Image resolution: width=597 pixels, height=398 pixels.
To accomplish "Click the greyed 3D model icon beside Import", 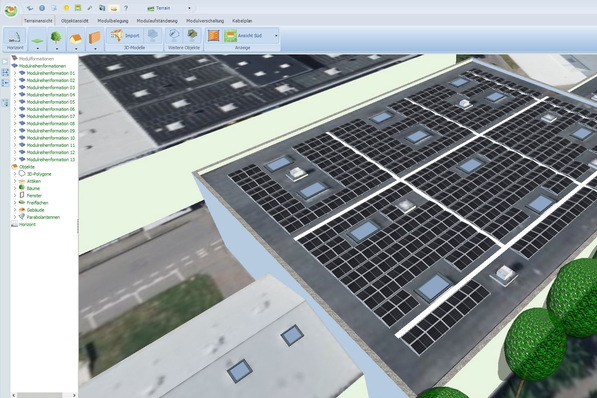I will click(153, 35).
